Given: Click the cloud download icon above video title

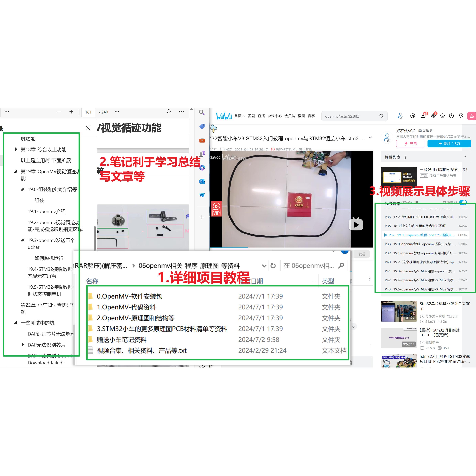Looking at the screenshot, I should pyautogui.click(x=213, y=129).
